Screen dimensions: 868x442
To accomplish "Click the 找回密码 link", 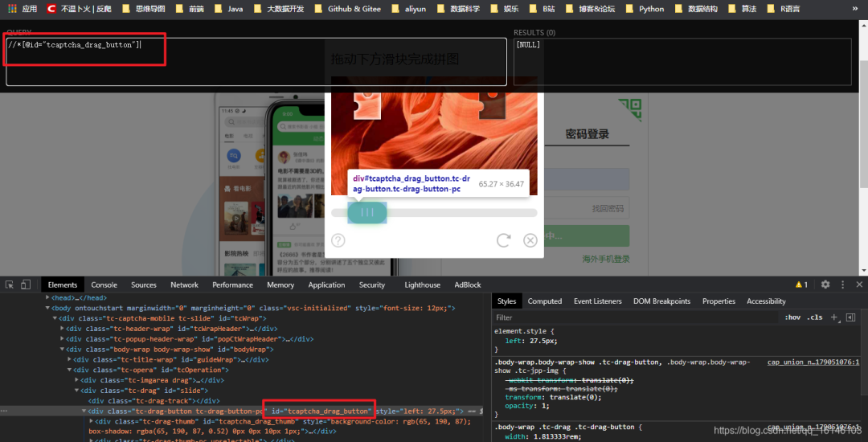I will (x=608, y=209).
